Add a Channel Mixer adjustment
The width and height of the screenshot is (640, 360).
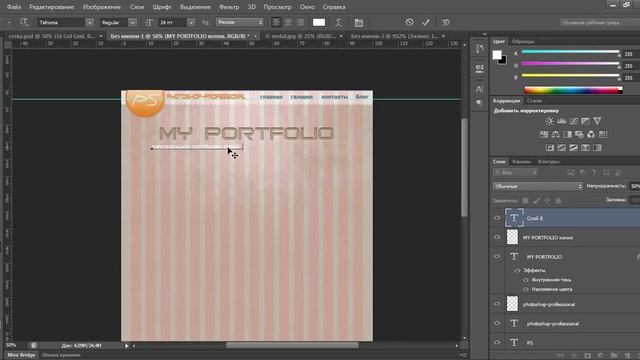591,134
